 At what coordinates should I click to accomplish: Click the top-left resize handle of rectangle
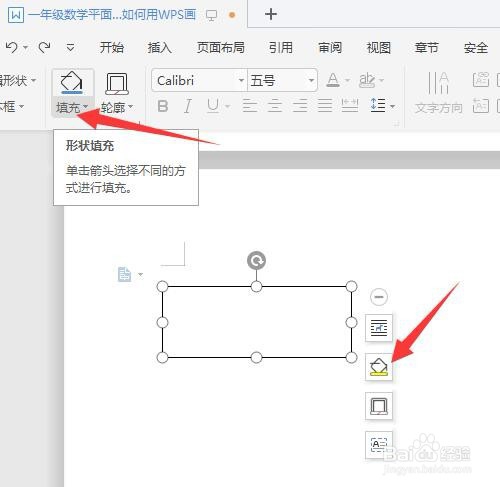tap(162, 286)
